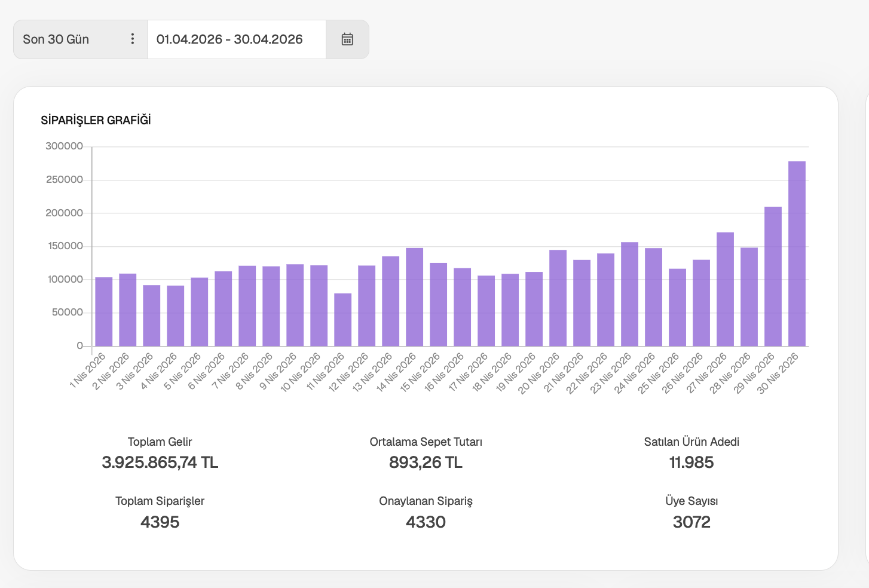Click the SİPARİŞLER GRAFİĞİ chart title
The image size is (869, 588).
[x=96, y=120]
